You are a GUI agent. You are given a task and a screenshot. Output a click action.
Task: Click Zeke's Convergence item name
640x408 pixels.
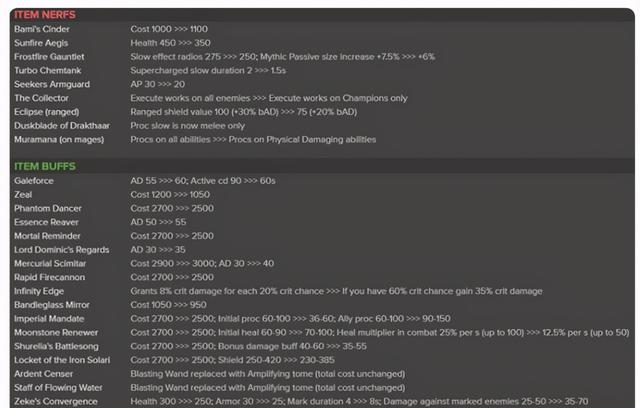click(56, 401)
